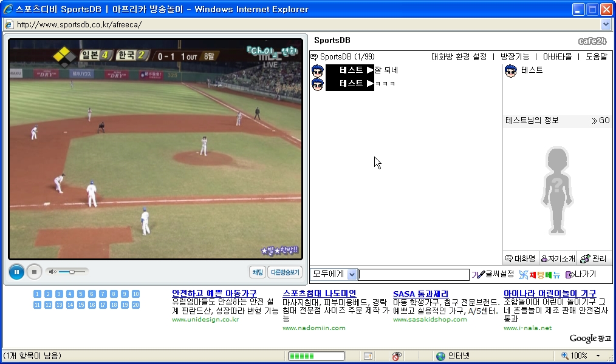Open the 관리 management tab

click(594, 258)
